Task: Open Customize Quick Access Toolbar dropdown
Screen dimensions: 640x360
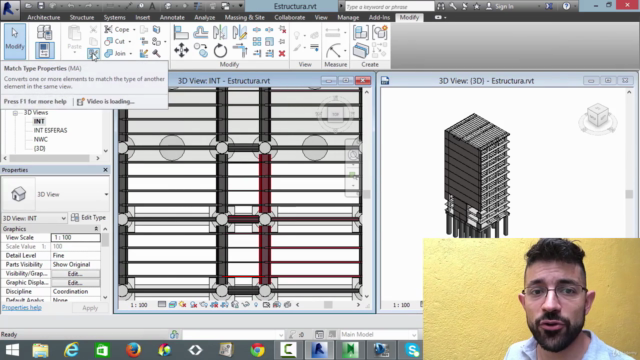Action: coord(241,6)
